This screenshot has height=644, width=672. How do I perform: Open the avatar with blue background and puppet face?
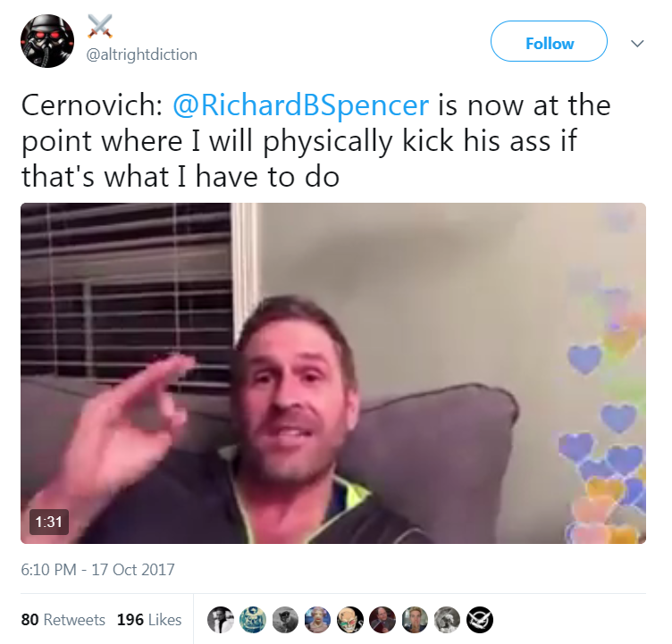317,620
